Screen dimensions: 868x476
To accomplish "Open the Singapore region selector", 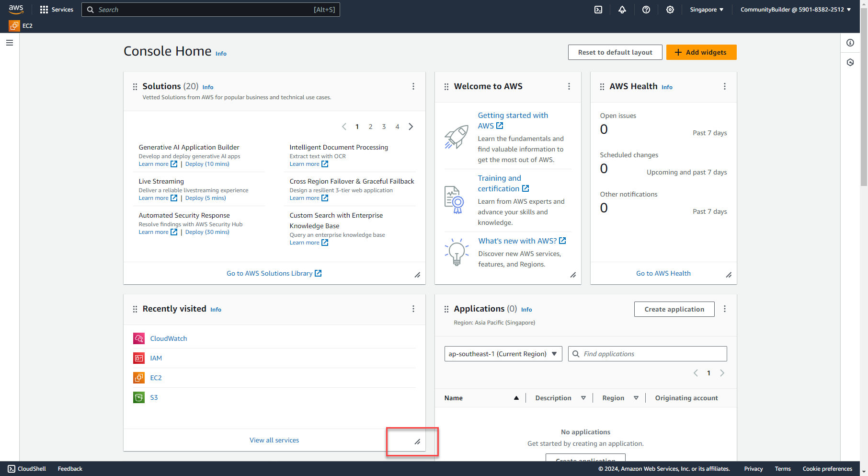I will click(x=706, y=10).
